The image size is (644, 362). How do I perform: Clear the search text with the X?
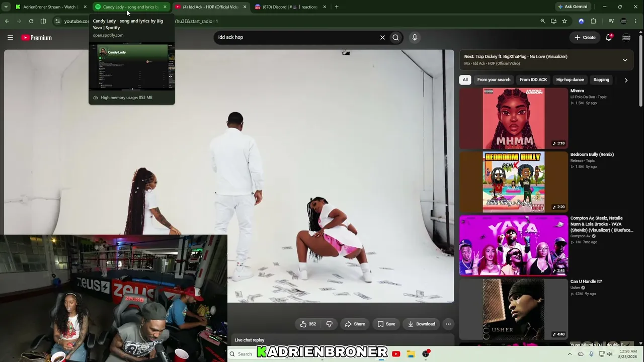click(x=382, y=37)
